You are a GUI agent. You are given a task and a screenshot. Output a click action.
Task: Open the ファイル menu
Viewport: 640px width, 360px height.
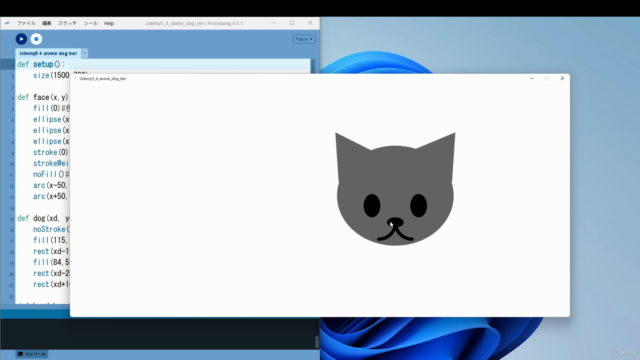26,23
